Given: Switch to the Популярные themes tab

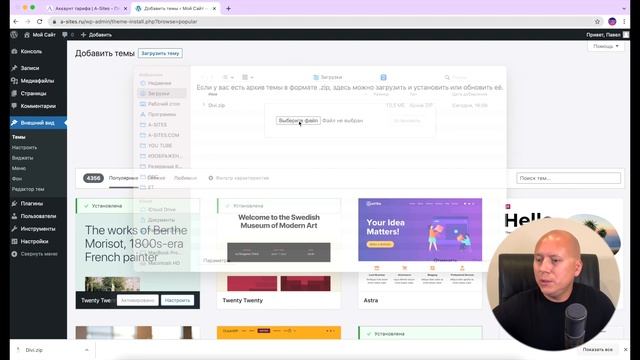Looking at the screenshot, I should tap(123, 178).
